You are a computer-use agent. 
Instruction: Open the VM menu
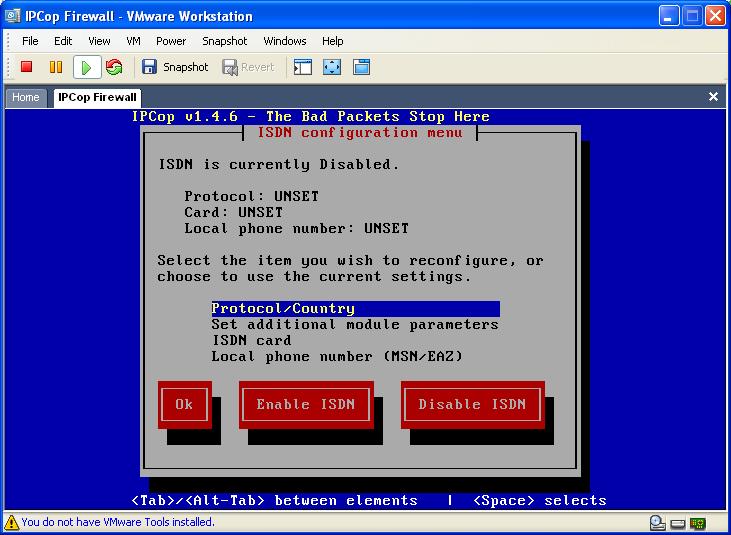point(133,41)
